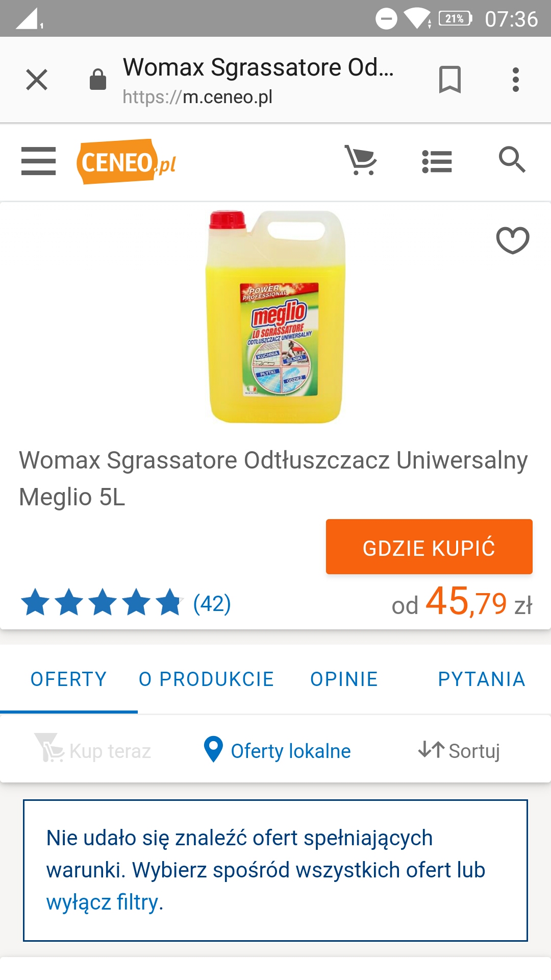View site security lock info
This screenshot has height=980, width=551.
coord(97,80)
